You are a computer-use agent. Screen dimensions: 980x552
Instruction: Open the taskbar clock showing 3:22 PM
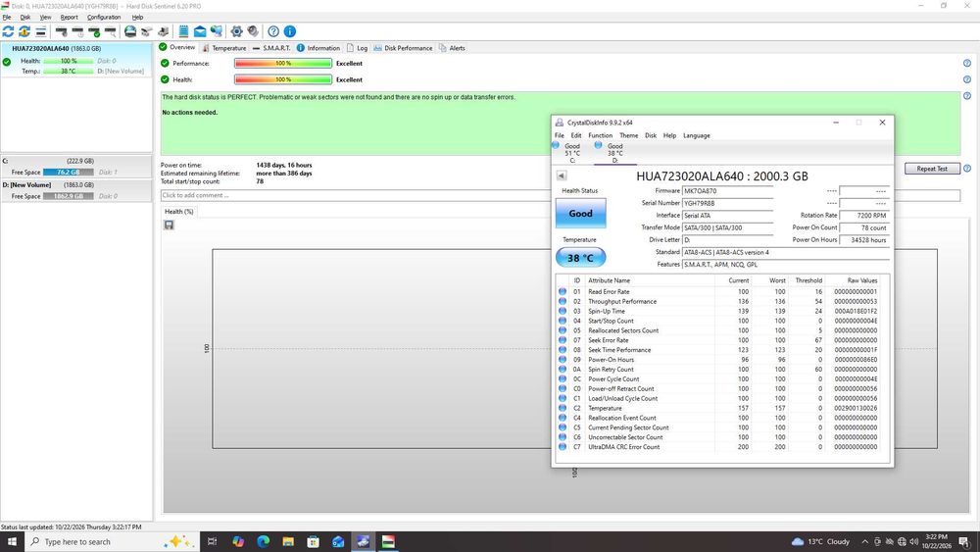tap(936, 541)
